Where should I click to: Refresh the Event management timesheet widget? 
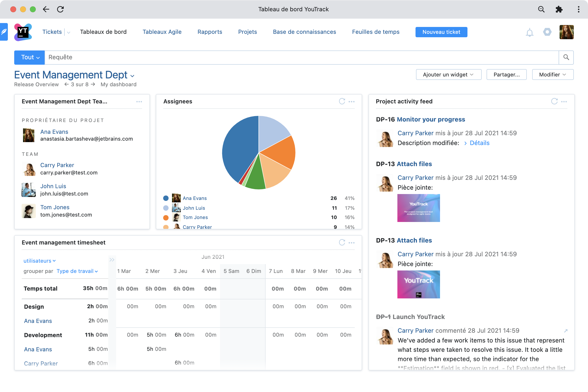pos(342,242)
